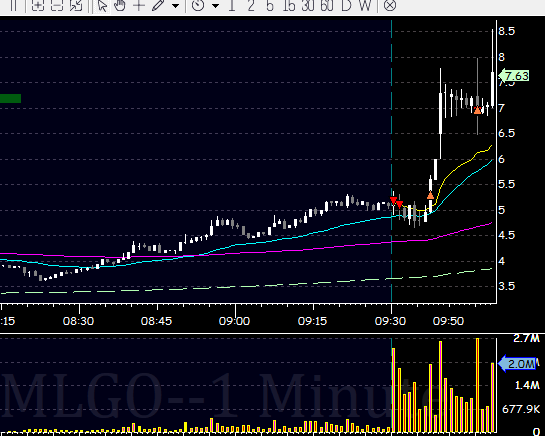Click red down-triangle marker on 09:30 line
Viewport: 545px width, 436px height.
pyautogui.click(x=393, y=201)
